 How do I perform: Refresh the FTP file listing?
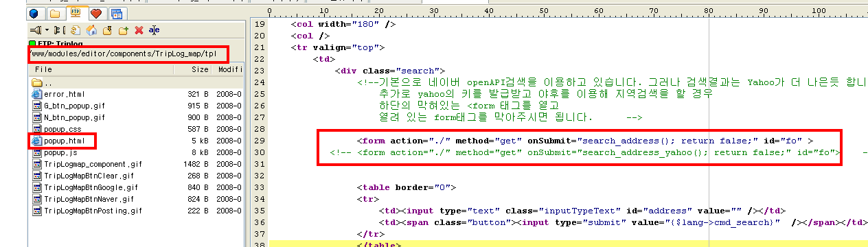point(75,30)
